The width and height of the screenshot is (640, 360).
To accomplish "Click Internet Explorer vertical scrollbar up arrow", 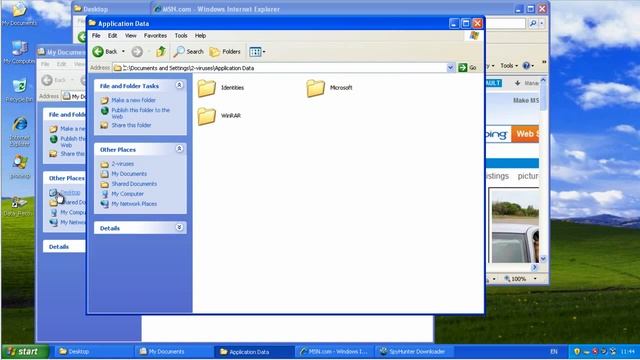I will (543, 80).
